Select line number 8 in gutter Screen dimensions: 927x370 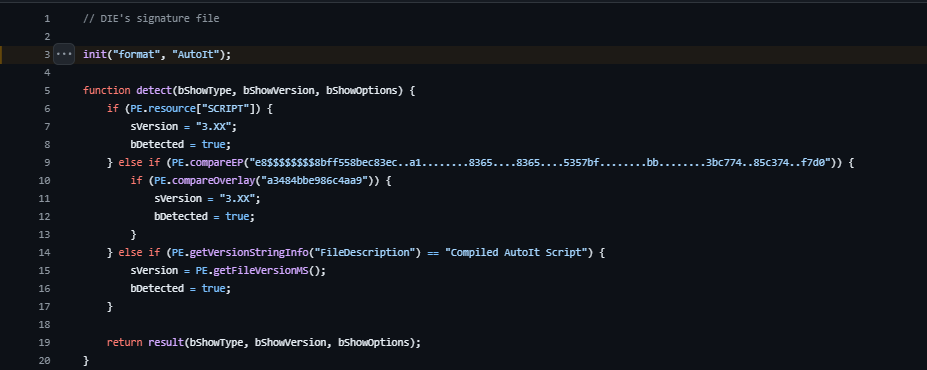pos(47,144)
